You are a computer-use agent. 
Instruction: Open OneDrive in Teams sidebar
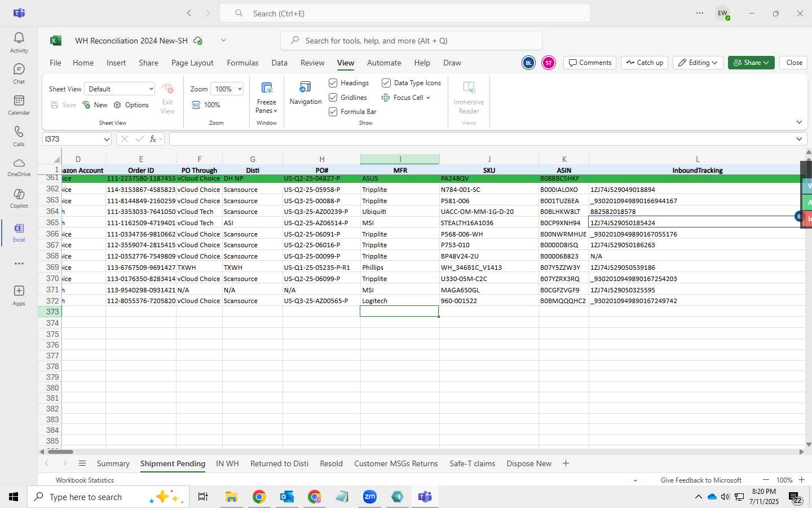click(x=19, y=167)
